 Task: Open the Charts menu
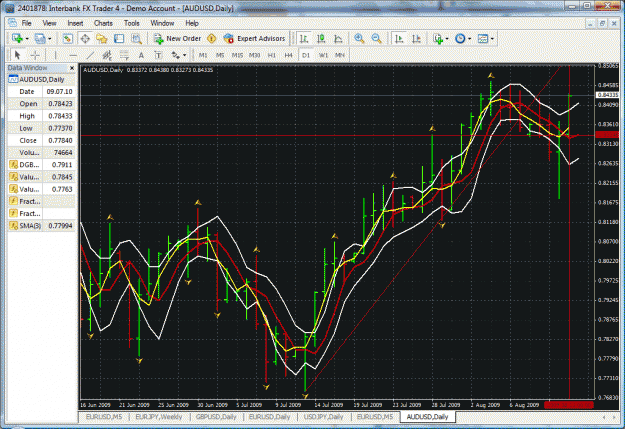tap(103, 23)
